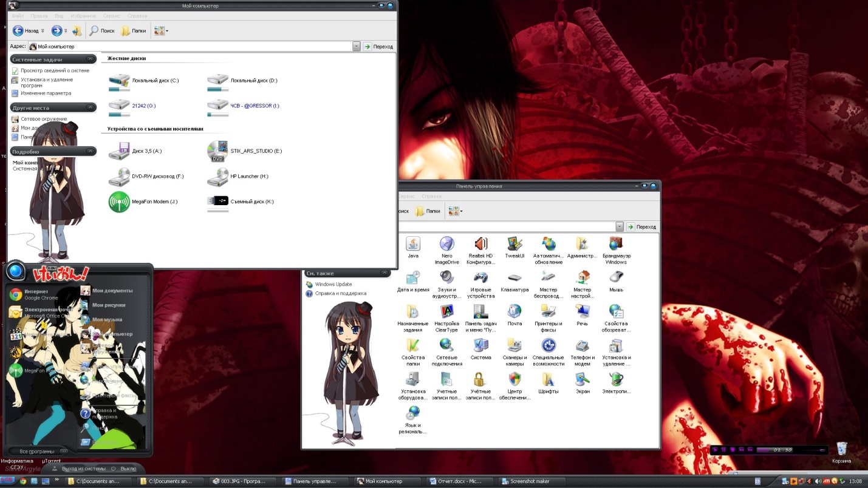Switch to Screenshot maker taskbar button
The image size is (868, 488).
coord(531,481)
